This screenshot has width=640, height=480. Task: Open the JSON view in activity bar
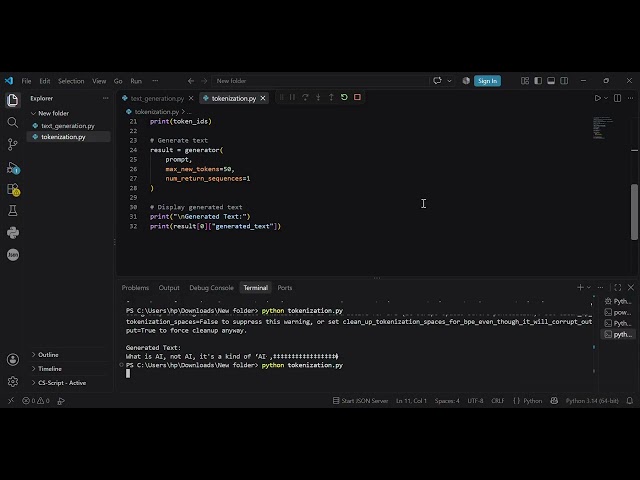[x=13, y=255]
